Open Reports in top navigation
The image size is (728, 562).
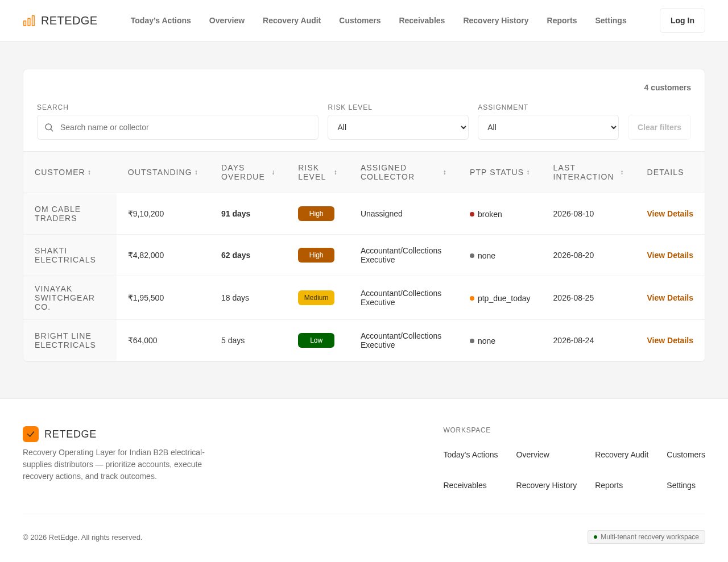point(562,20)
